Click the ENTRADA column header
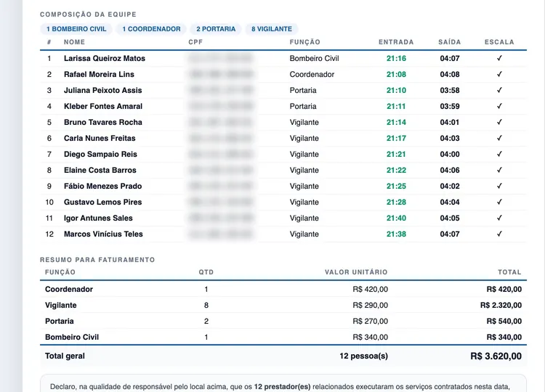This screenshot has height=392, width=545. (396, 42)
